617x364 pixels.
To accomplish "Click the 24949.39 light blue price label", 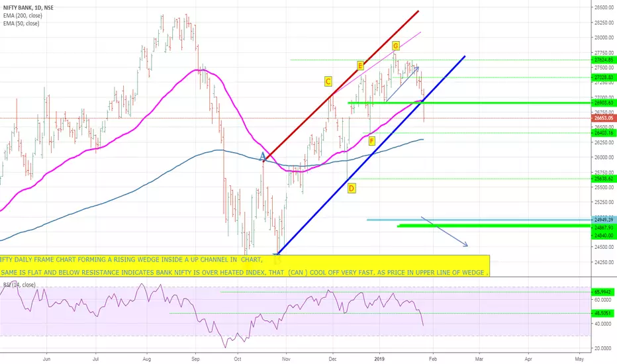I will (604, 220).
